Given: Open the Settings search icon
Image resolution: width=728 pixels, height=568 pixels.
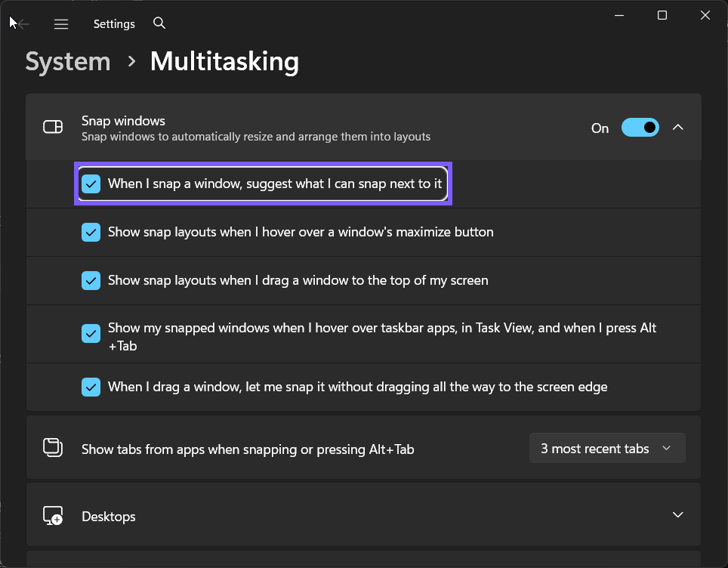Looking at the screenshot, I should pos(159,23).
